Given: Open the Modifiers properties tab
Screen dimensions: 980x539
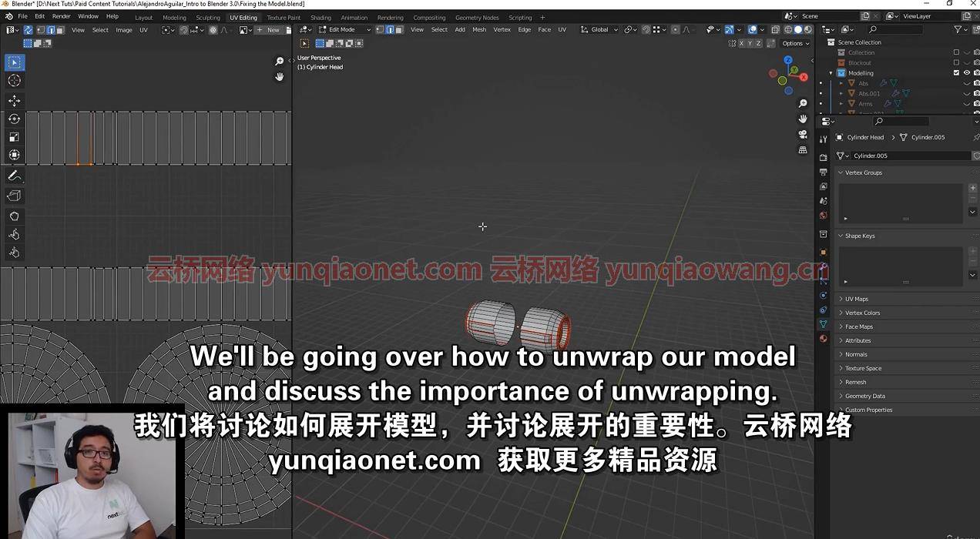Looking at the screenshot, I should pos(823,267).
